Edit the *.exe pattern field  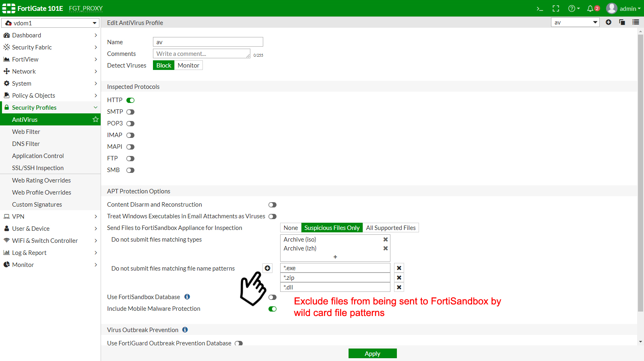[335, 268]
